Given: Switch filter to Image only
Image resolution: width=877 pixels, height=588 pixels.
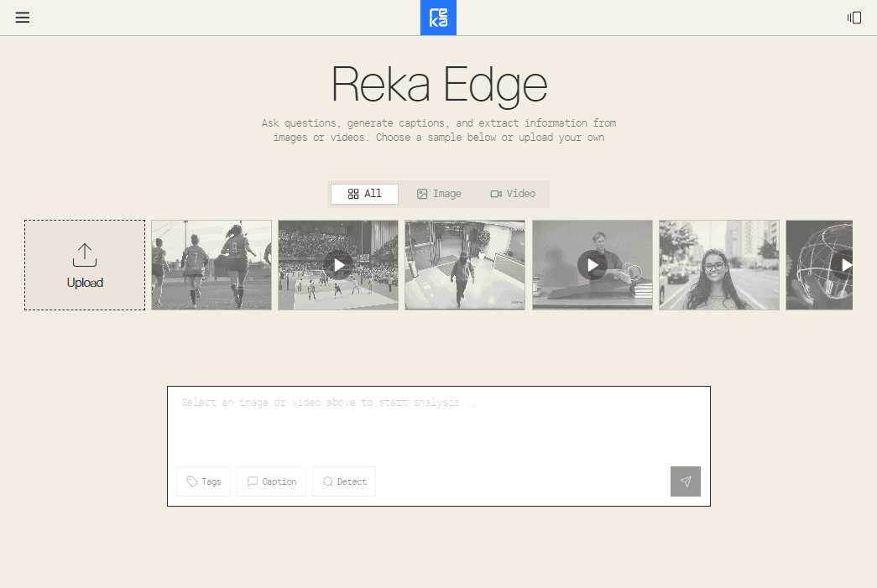Looking at the screenshot, I should pyautogui.click(x=438, y=193).
